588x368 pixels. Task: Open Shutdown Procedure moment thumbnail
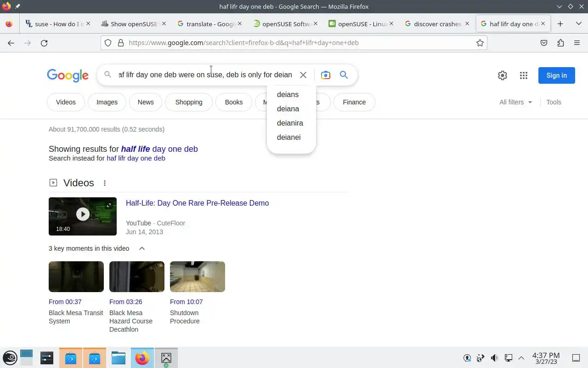tap(198, 276)
